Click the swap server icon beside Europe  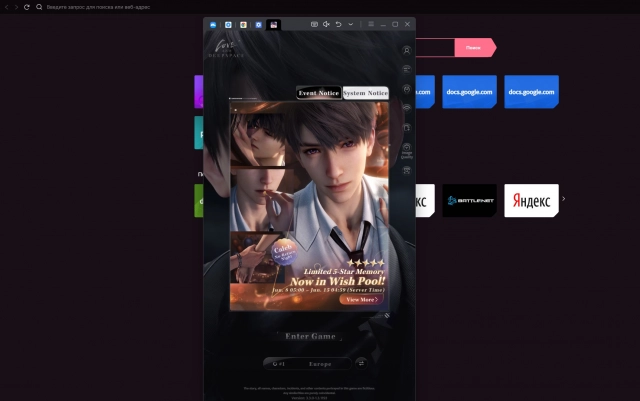coord(361,363)
